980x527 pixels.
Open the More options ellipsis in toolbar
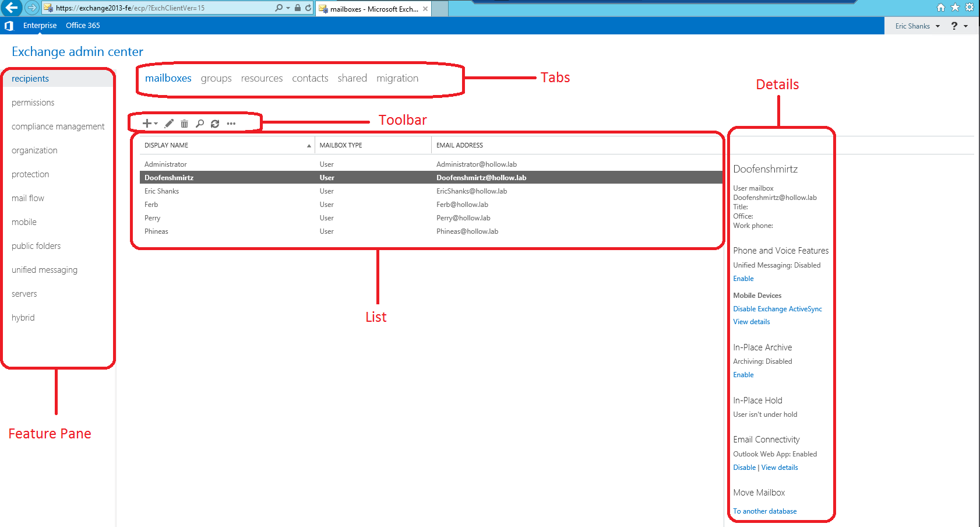click(x=231, y=124)
